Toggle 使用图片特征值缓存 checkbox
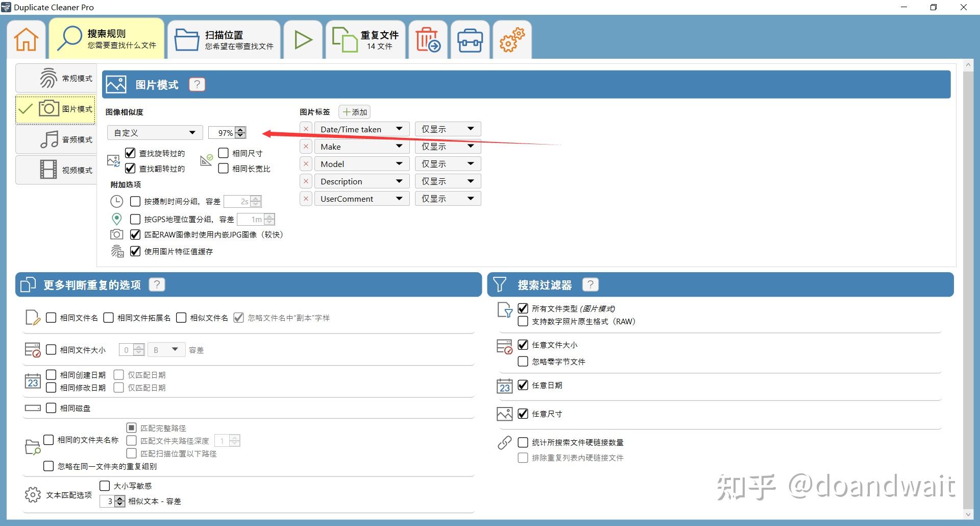 [135, 251]
